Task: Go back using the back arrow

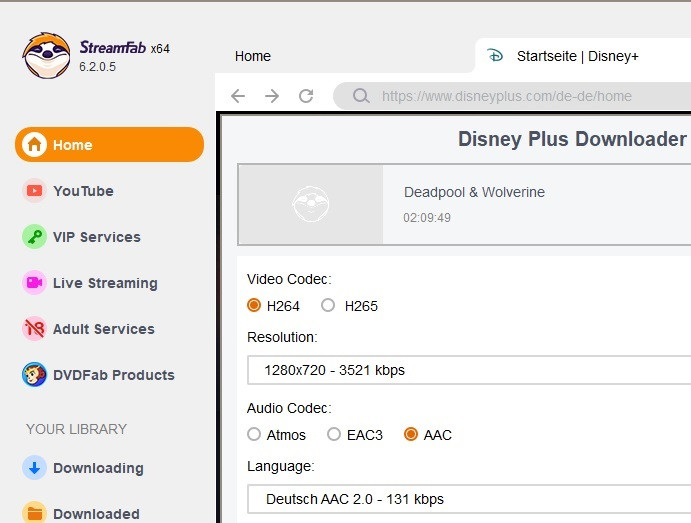Action: (x=238, y=96)
